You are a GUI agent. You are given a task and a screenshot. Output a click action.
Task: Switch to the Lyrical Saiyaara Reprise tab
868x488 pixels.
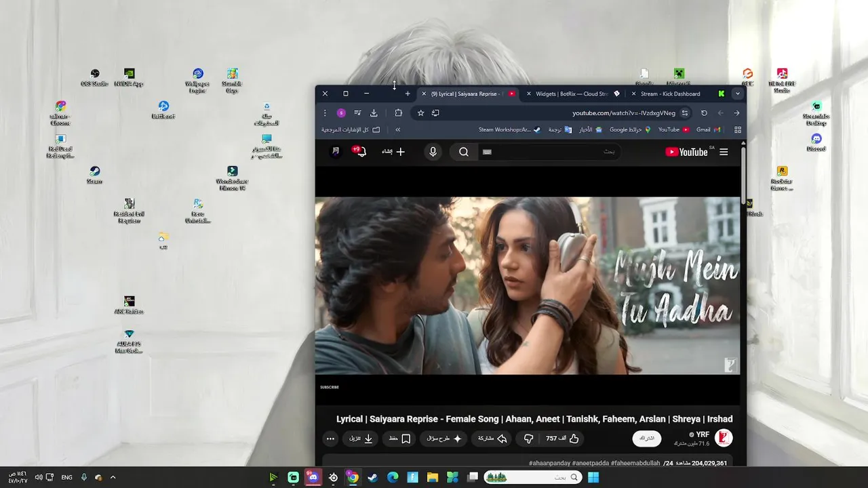click(x=468, y=94)
